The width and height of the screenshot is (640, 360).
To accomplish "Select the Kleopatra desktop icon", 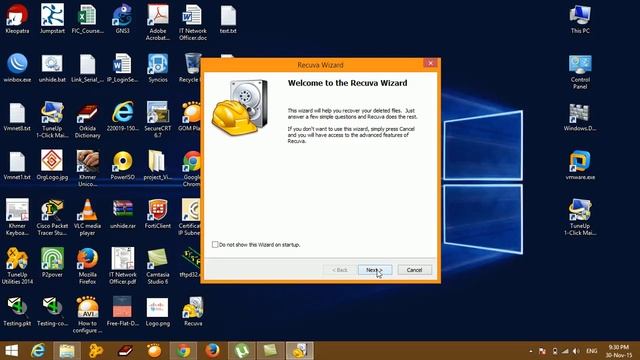I will point(17,19).
